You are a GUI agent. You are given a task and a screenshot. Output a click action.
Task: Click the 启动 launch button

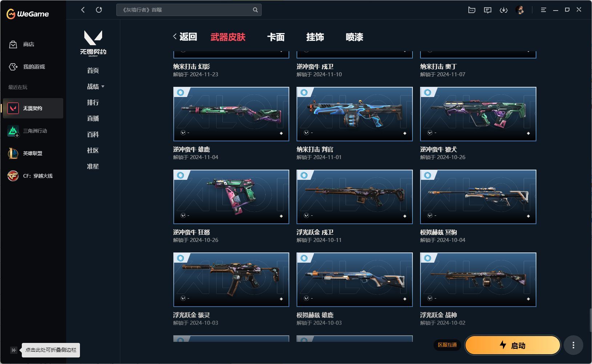coord(513,345)
